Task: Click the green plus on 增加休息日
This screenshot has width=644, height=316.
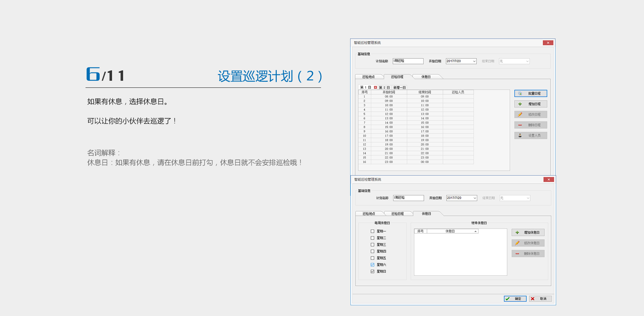Action: (517, 233)
